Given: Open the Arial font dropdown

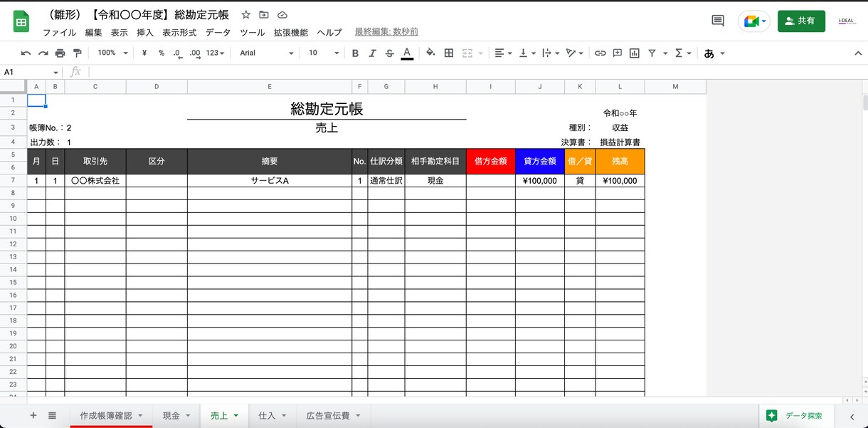Looking at the screenshot, I should [x=266, y=53].
